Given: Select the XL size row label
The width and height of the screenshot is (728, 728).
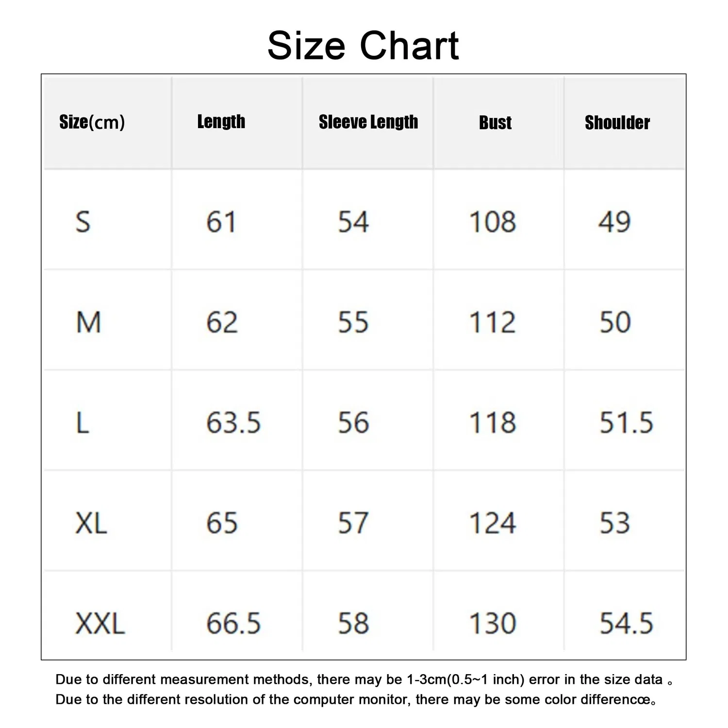Looking at the screenshot, I should click(x=91, y=523).
